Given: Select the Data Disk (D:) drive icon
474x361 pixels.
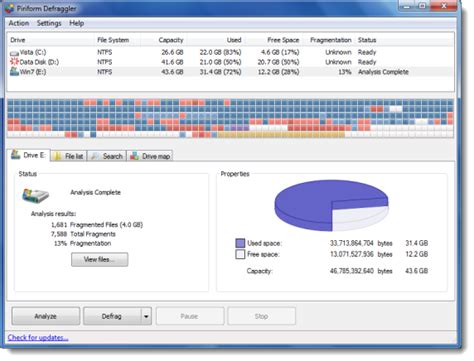Looking at the screenshot, I should click(14, 62).
